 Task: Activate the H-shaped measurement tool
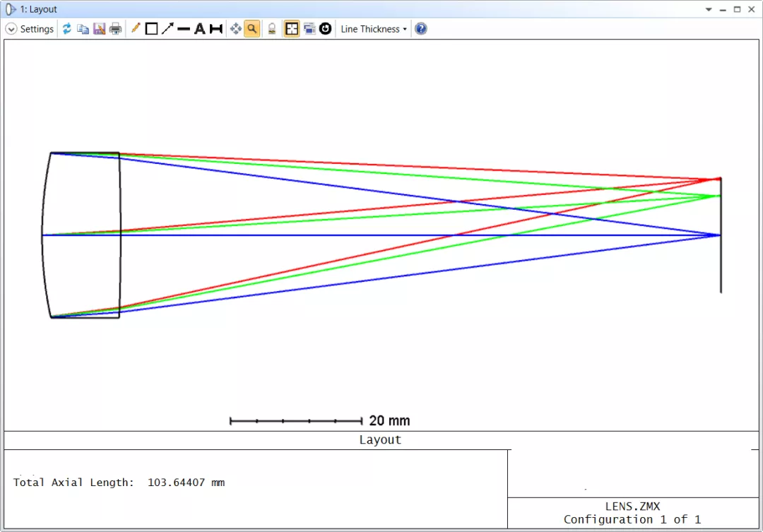(x=216, y=29)
